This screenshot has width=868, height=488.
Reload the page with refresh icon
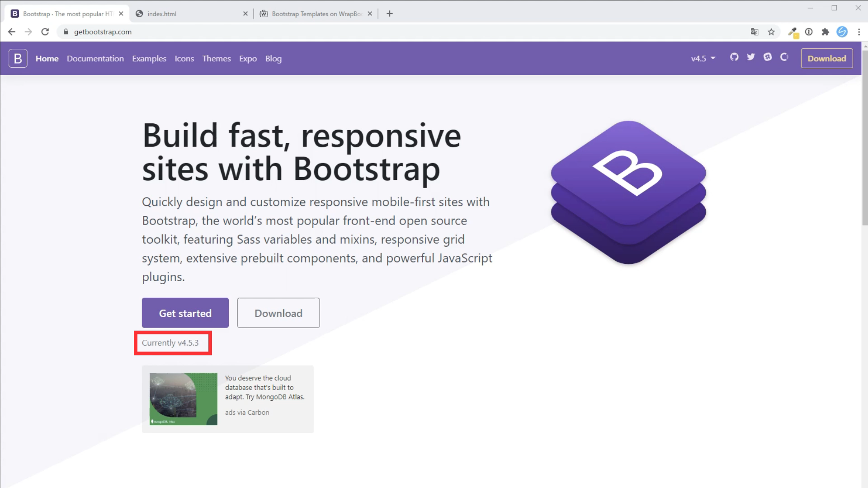point(45,32)
